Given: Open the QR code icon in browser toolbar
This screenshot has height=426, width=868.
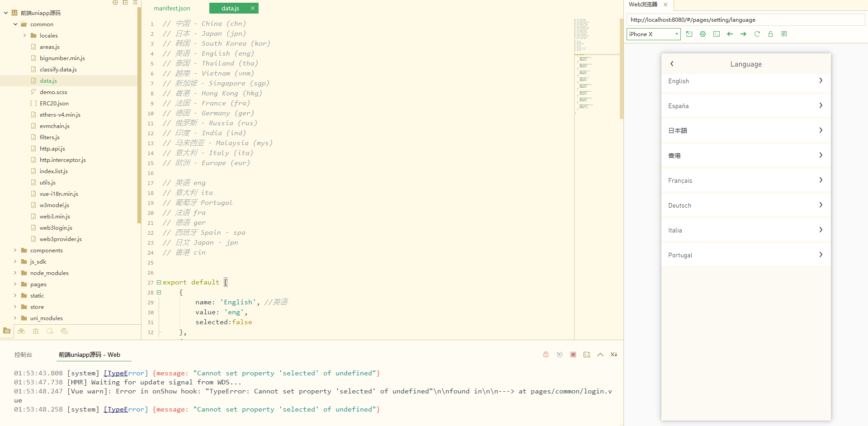Looking at the screenshot, I should 784,34.
